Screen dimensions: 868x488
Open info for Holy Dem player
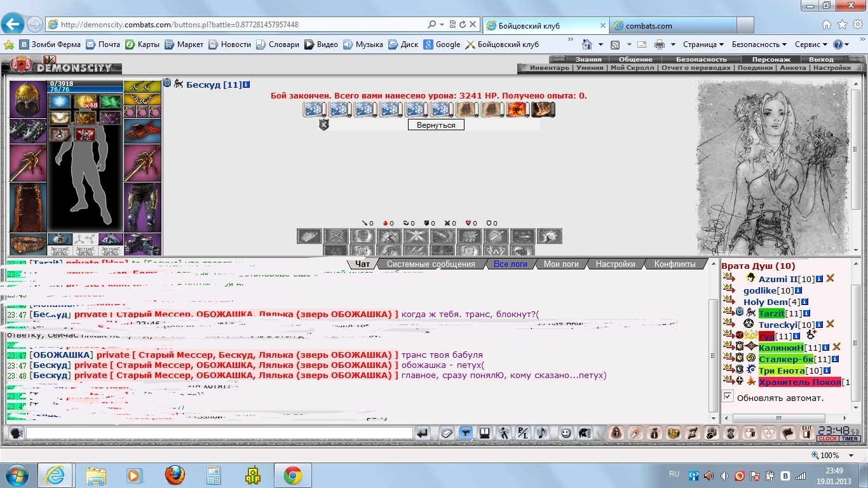click(804, 302)
